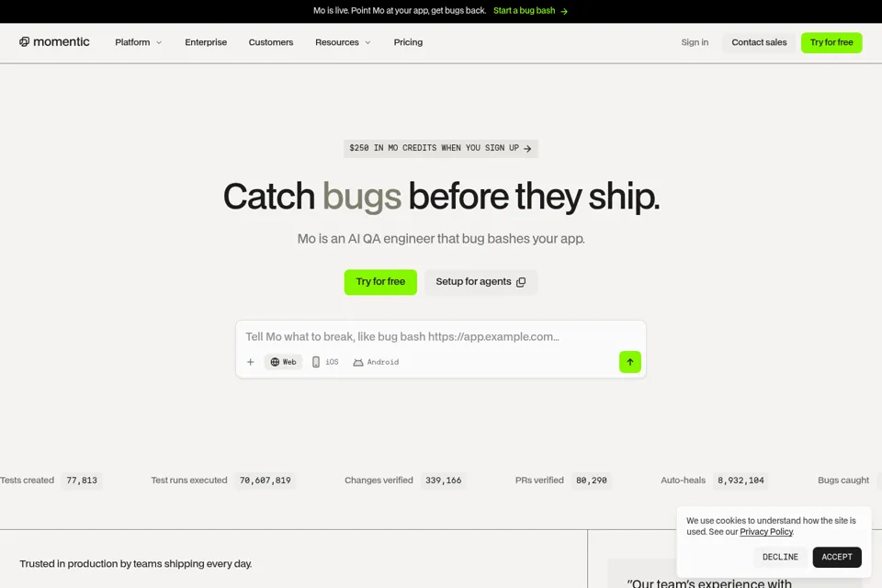Click the Changes verified value 339,166
This screenshot has height=588, width=882.
(x=443, y=481)
